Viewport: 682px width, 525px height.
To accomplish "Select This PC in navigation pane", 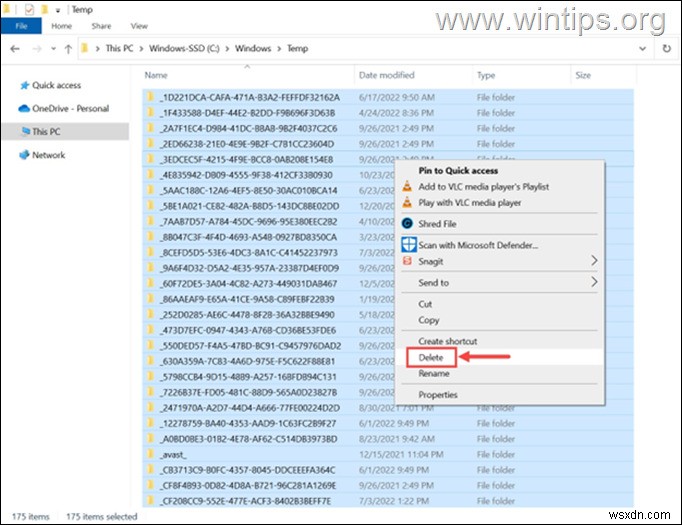I will (x=65, y=131).
